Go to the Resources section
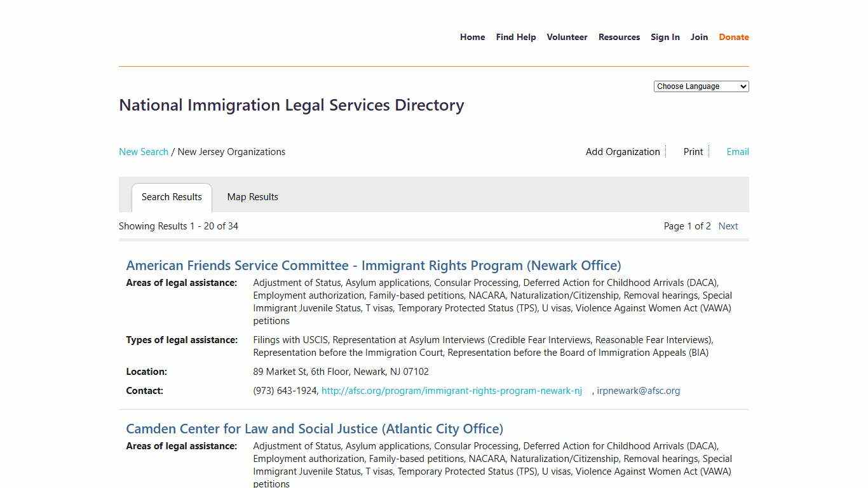 pos(619,37)
